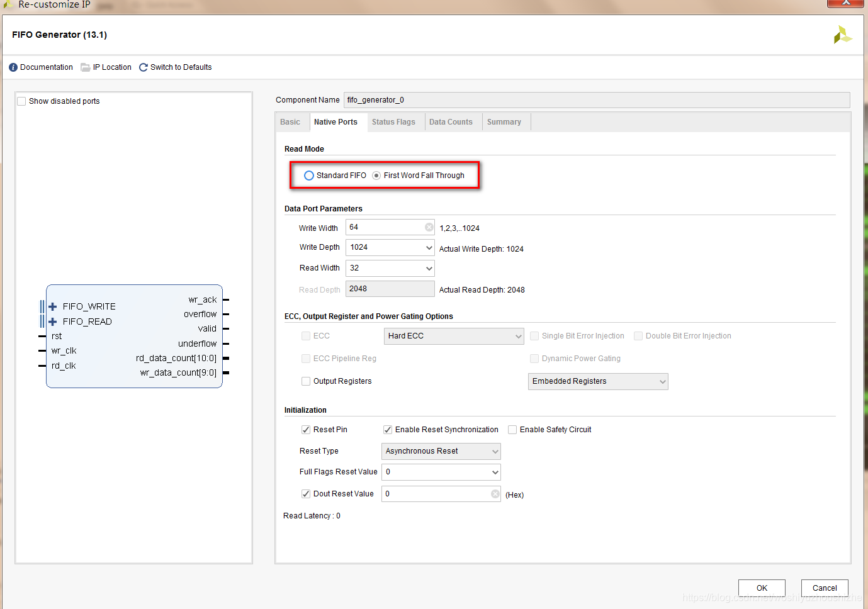Uncheck Enable Reset Synchronization checkbox
This screenshot has width=868, height=609.
(388, 430)
